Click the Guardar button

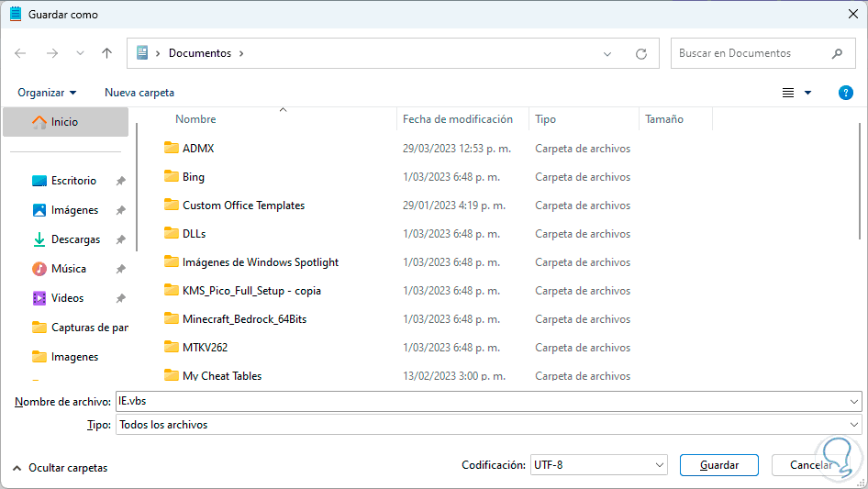click(718, 465)
